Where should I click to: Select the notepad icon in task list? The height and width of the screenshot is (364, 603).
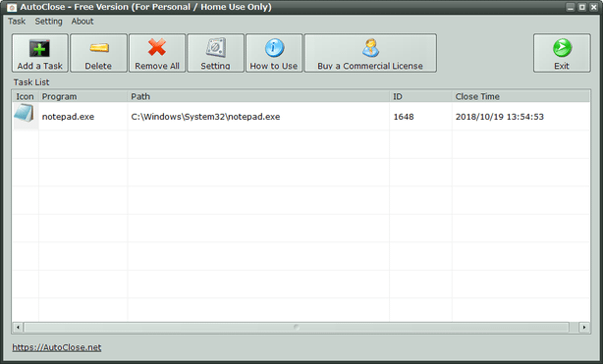tap(25, 114)
